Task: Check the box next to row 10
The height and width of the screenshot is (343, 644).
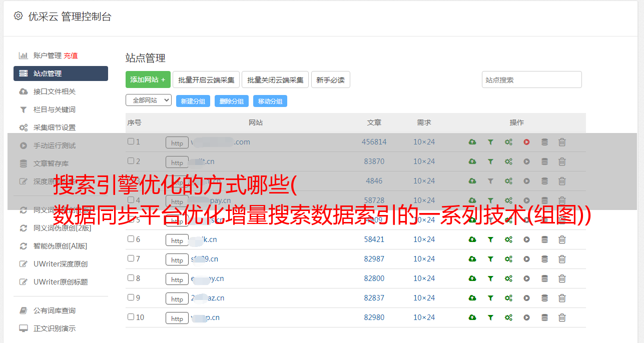Action: (x=131, y=317)
